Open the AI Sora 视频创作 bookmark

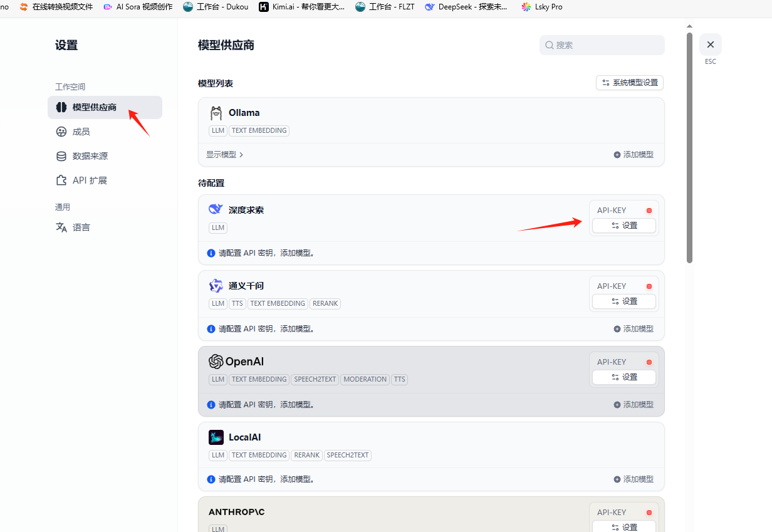(x=138, y=7)
